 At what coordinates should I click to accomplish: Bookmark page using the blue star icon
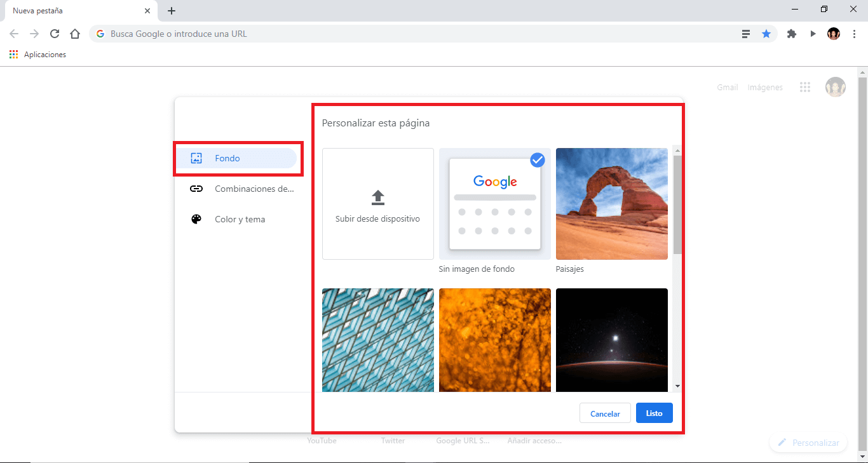coord(766,34)
